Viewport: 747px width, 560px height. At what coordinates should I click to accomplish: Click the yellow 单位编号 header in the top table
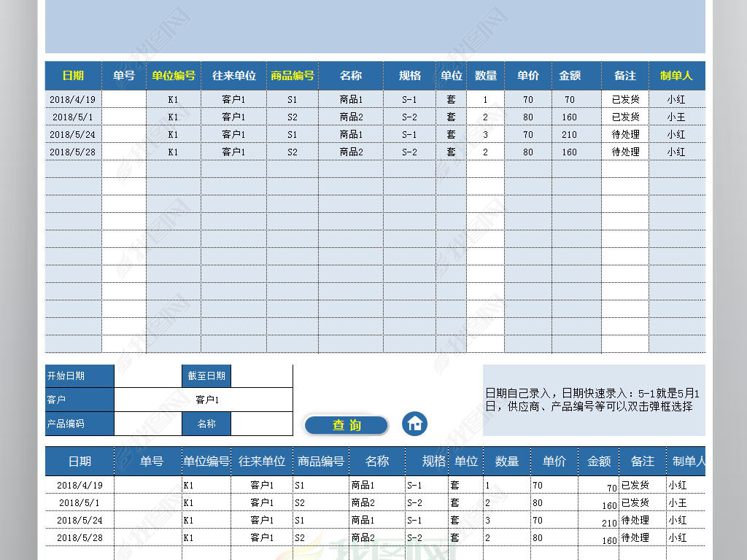coord(174,76)
